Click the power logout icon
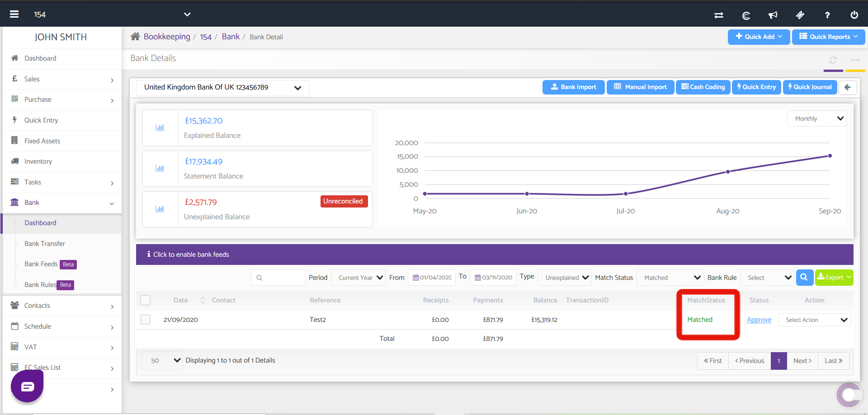Image resolution: width=868 pixels, height=415 pixels. [x=854, y=15]
